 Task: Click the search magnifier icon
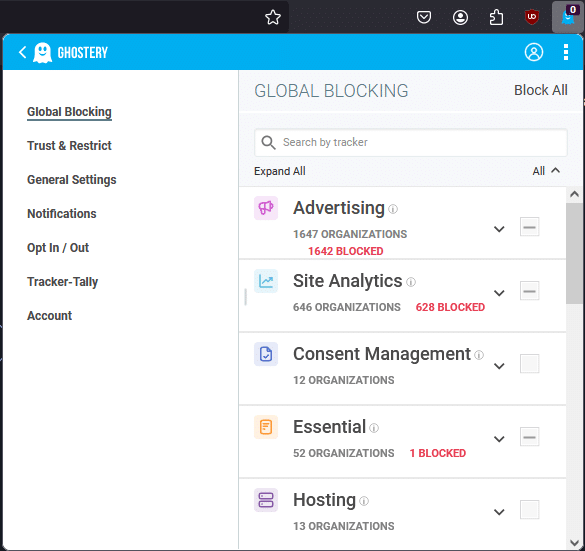click(x=268, y=143)
